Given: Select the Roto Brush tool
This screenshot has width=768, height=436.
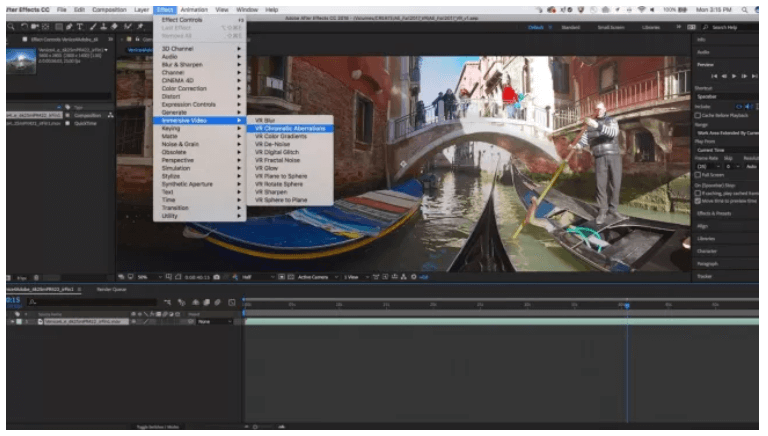Looking at the screenshot, I should (x=128, y=26).
